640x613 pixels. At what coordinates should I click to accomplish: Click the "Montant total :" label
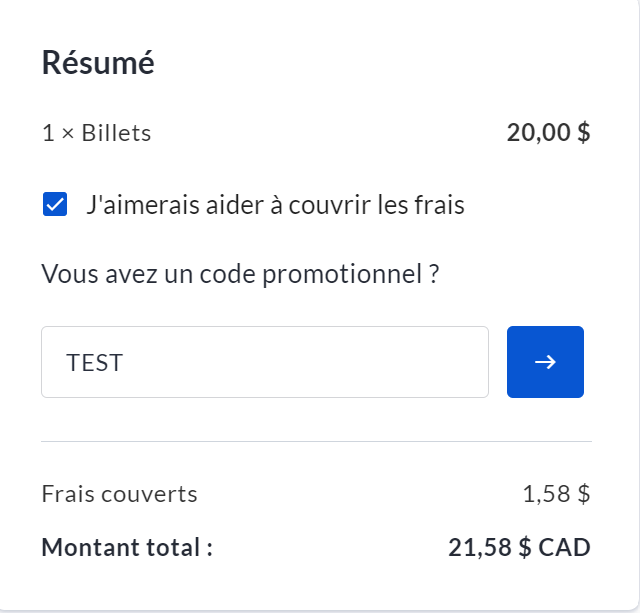127,548
